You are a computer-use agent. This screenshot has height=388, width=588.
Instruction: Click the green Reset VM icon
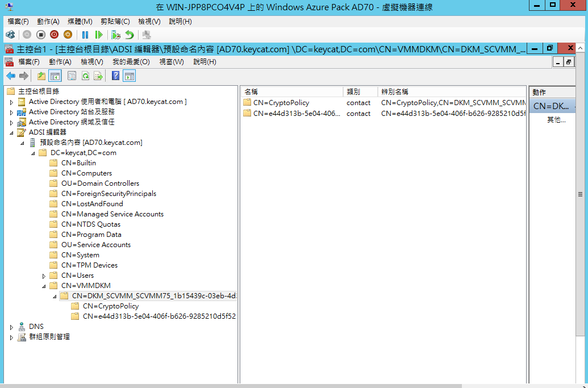click(x=99, y=35)
